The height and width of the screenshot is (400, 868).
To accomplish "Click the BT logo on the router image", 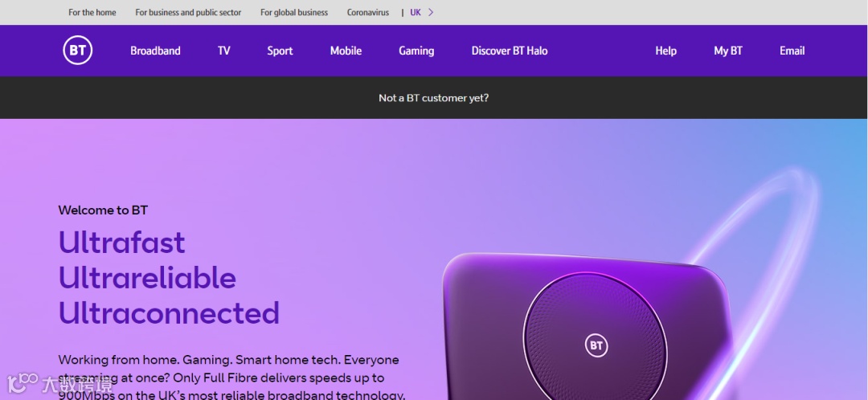I will click(x=596, y=345).
